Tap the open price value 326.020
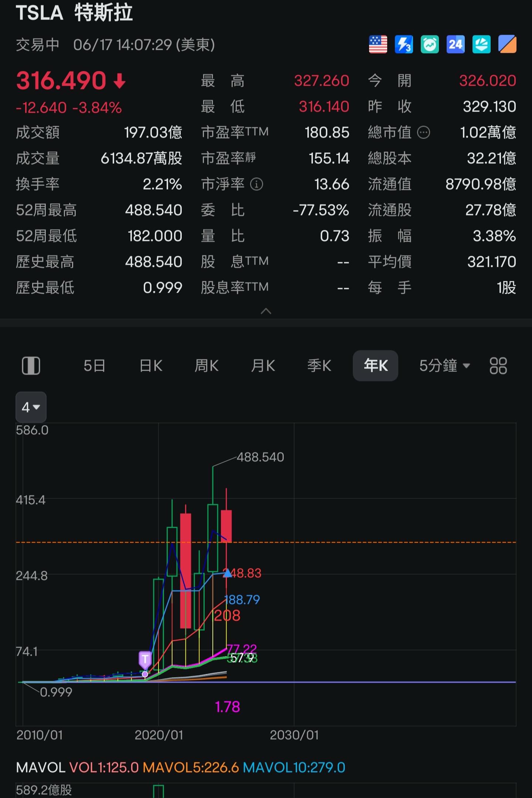This screenshot has height=798, width=532. click(487, 81)
